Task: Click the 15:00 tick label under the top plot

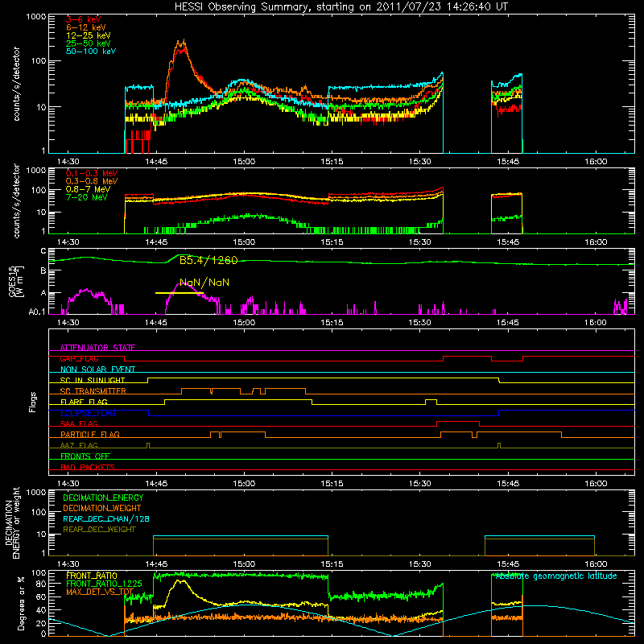Action: point(244,162)
